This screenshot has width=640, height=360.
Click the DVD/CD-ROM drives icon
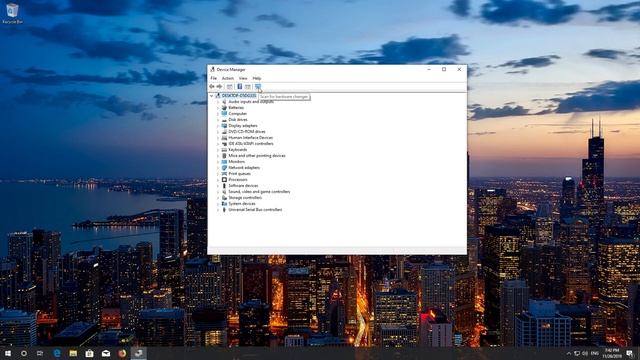coord(224,131)
